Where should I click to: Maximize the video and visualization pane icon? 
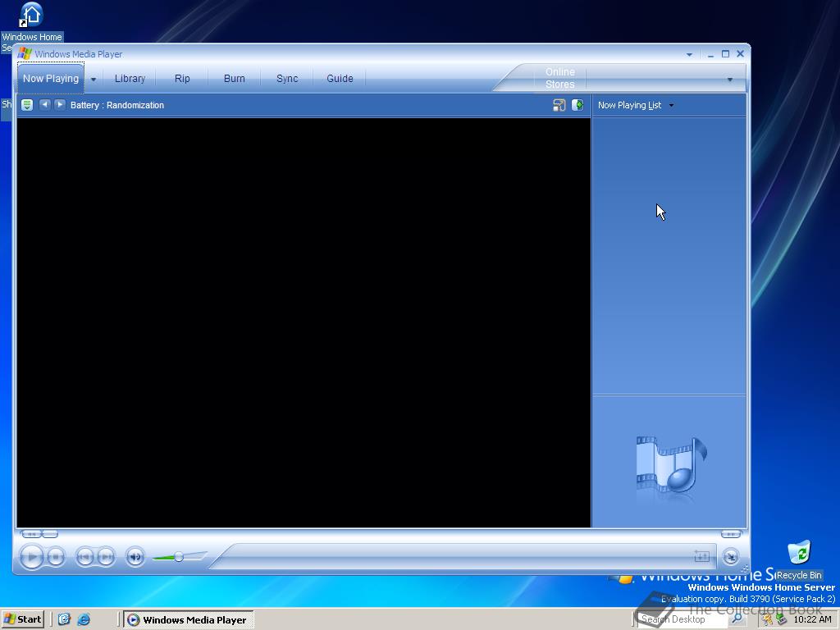559,105
